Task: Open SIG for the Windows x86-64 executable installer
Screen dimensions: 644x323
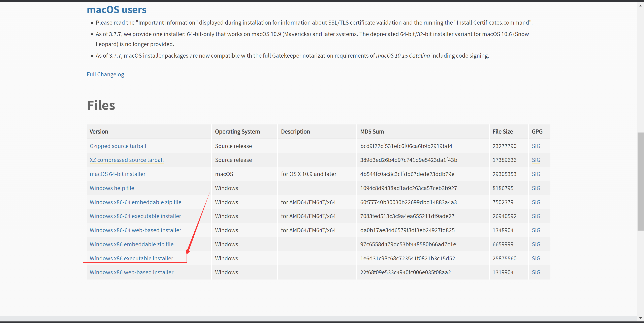Action: 536,216
